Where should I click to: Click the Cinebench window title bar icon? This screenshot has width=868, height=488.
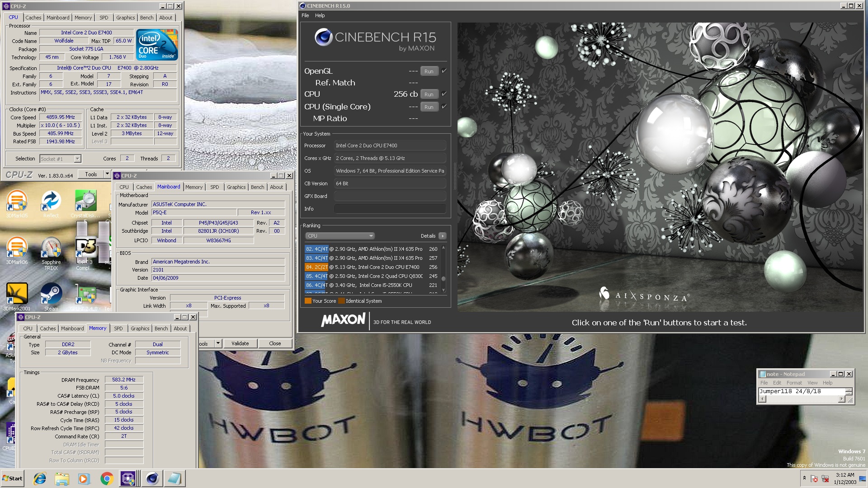click(x=303, y=6)
